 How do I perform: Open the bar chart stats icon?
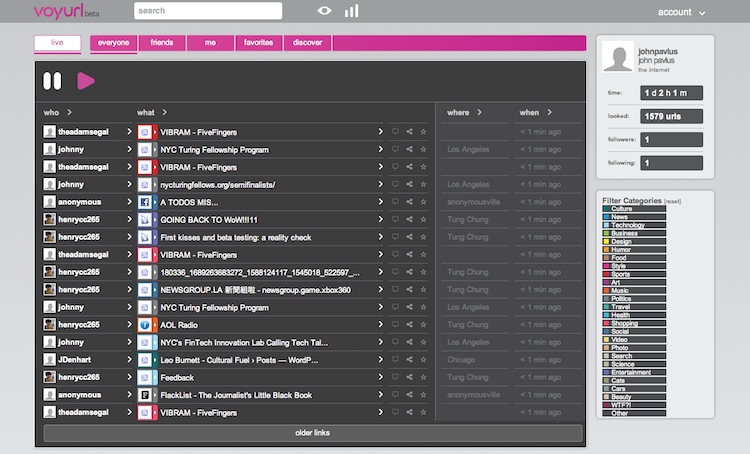(x=352, y=11)
